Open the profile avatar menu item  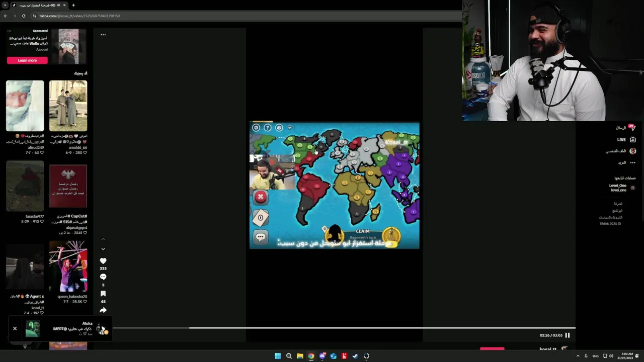pyautogui.click(x=632, y=151)
